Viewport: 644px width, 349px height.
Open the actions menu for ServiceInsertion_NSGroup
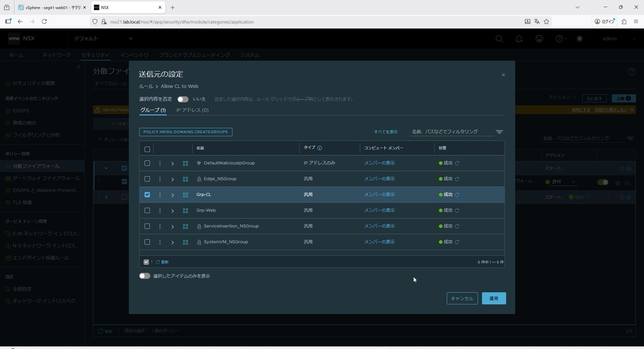(160, 226)
